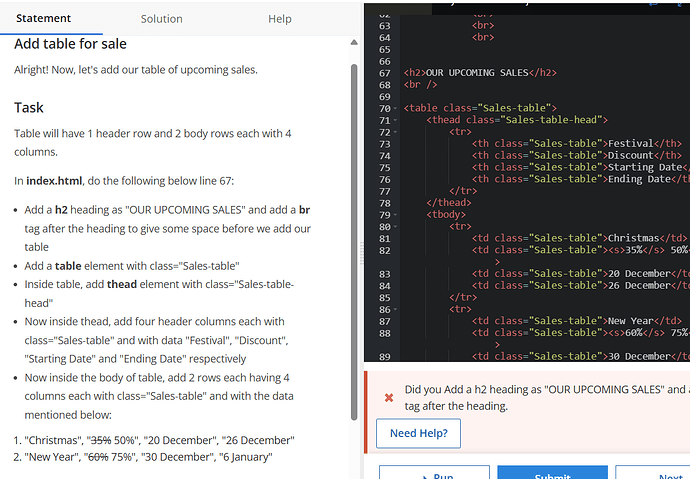Click the panel divider drag handle
The width and height of the screenshot is (690, 479).
pos(362,253)
